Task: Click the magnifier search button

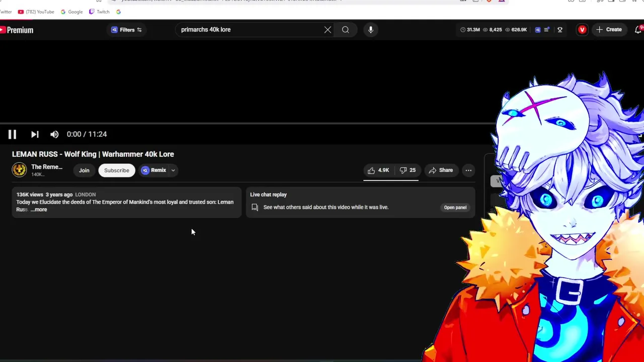Action: pos(346,30)
